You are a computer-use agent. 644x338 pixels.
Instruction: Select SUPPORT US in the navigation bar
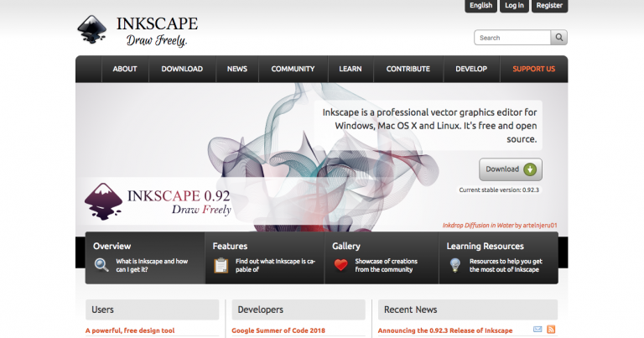[x=533, y=69]
